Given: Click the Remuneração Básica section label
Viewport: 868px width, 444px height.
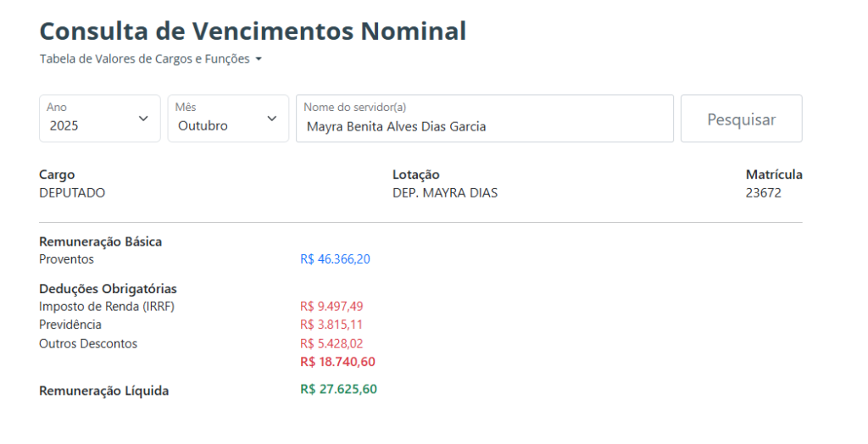Looking at the screenshot, I should point(100,241).
